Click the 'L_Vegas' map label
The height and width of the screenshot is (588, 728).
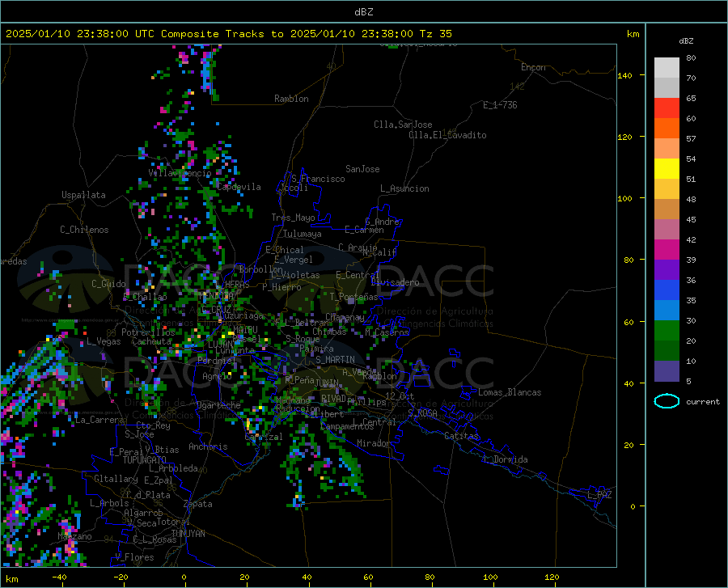tap(104, 341)
